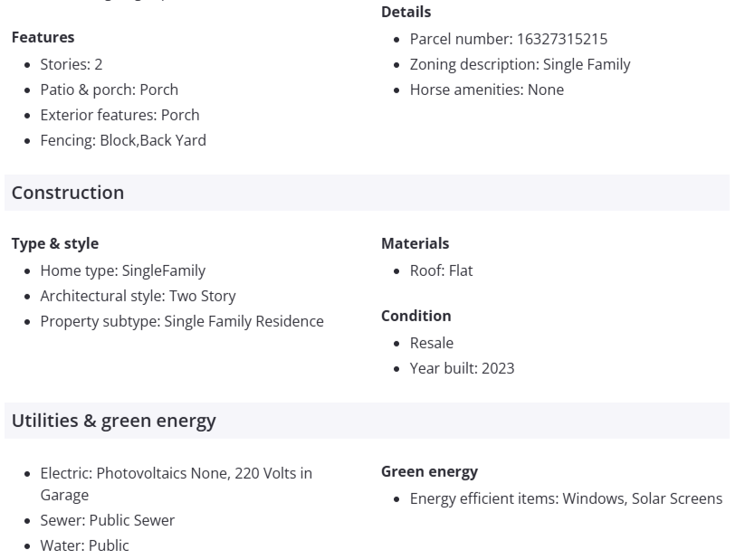Screen dimensions: 745x560
Task: Select the Roof: Flat item
Action: [441, 271]
